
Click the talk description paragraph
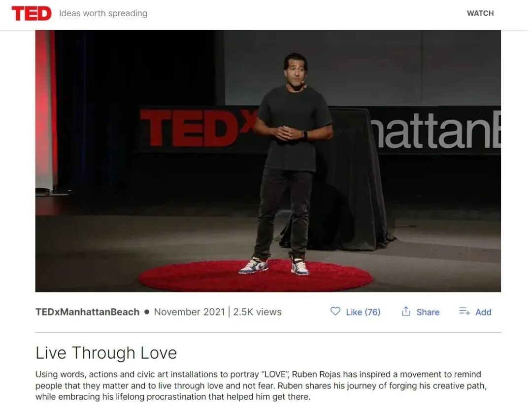(261, 385)
